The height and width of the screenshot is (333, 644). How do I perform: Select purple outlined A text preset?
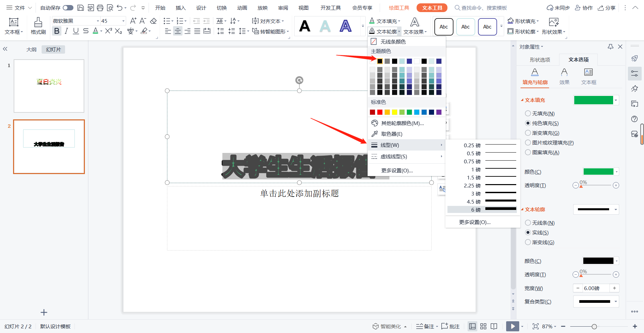coord(345,26)
